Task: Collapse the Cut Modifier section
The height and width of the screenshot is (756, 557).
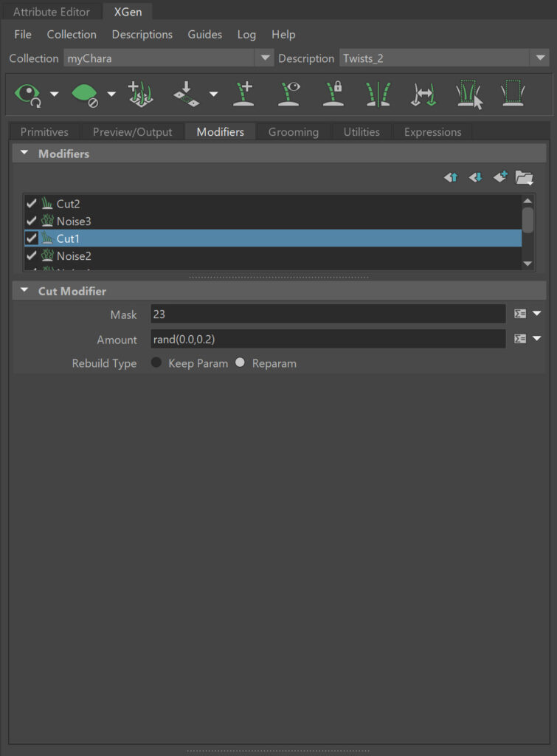Action: coord(24,290)
